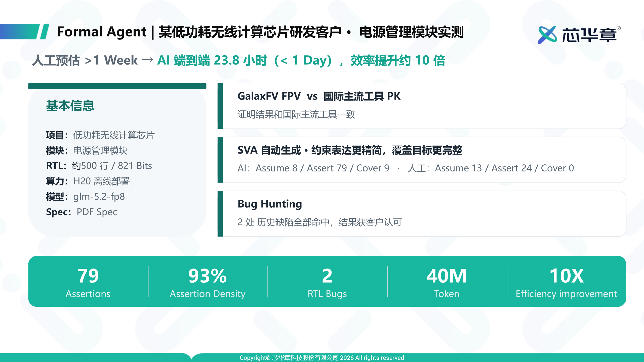The image size is (644, 362).
Task: Click the 芯华章 logo icon
Action: tap(547, 35)
